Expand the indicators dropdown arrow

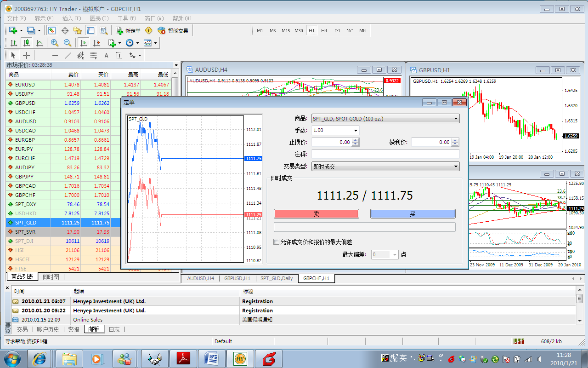[119, 43]
